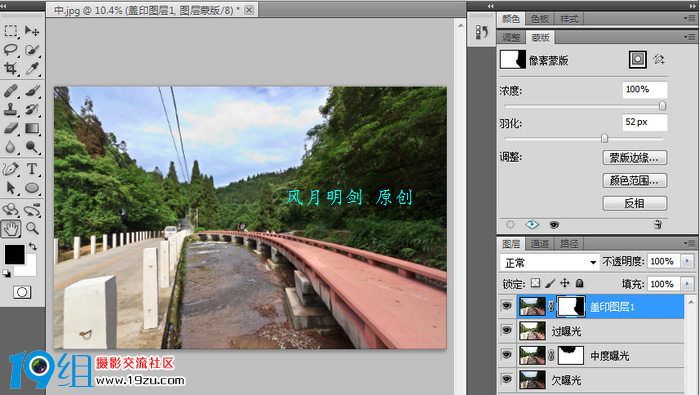
Task: Click the 蒙版边缘... button
Action: coord(634,158)
